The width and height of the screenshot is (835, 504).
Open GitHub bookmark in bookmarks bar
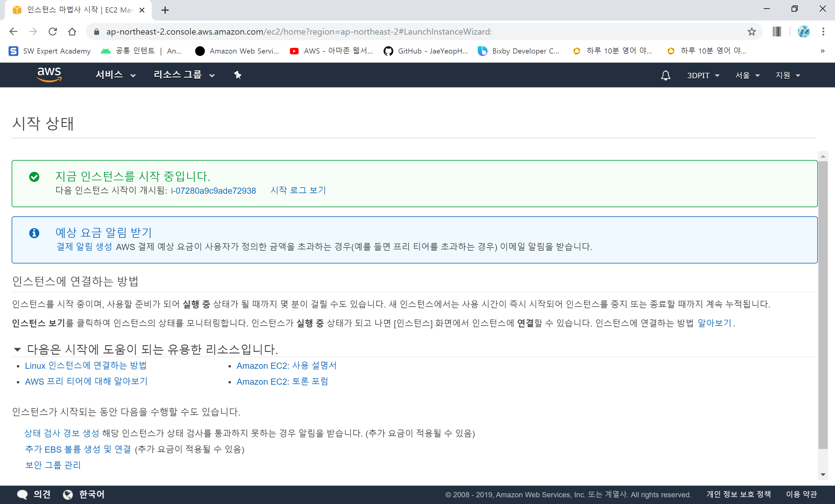pyautogui.click(x=426, y=51)
